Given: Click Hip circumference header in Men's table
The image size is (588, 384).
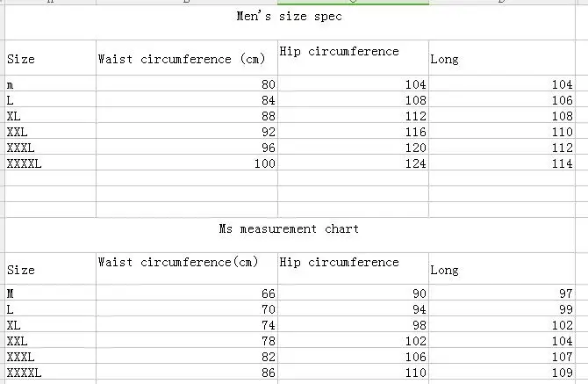Looking at the screenshot, I should [x=354, y=58].
